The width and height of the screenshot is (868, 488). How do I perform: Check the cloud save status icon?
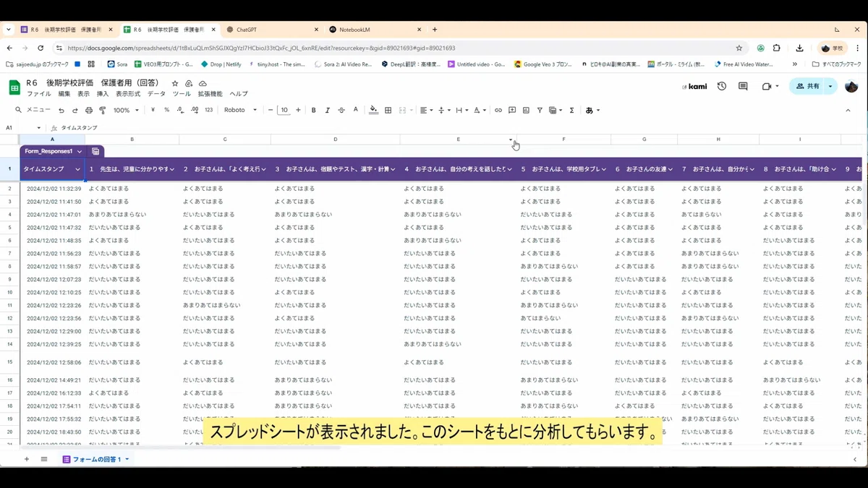pos(203,83)
